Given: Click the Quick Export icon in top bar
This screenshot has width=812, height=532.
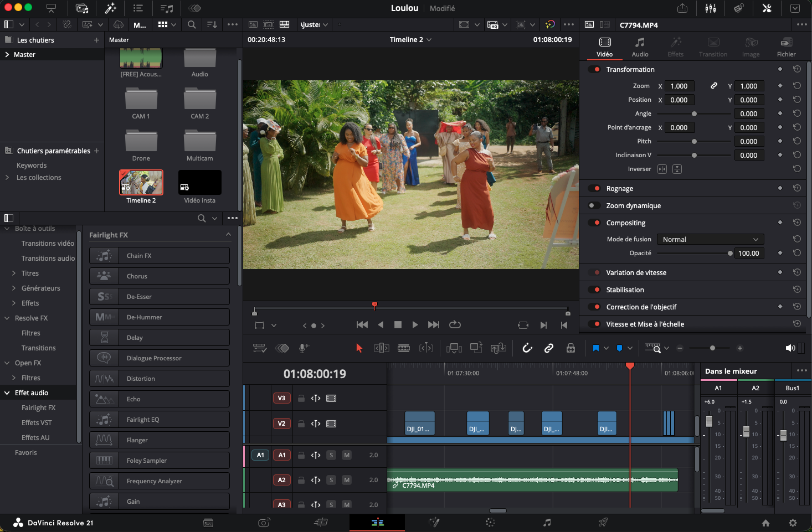Looking at the screenshot, I should [x=682, y=8].
